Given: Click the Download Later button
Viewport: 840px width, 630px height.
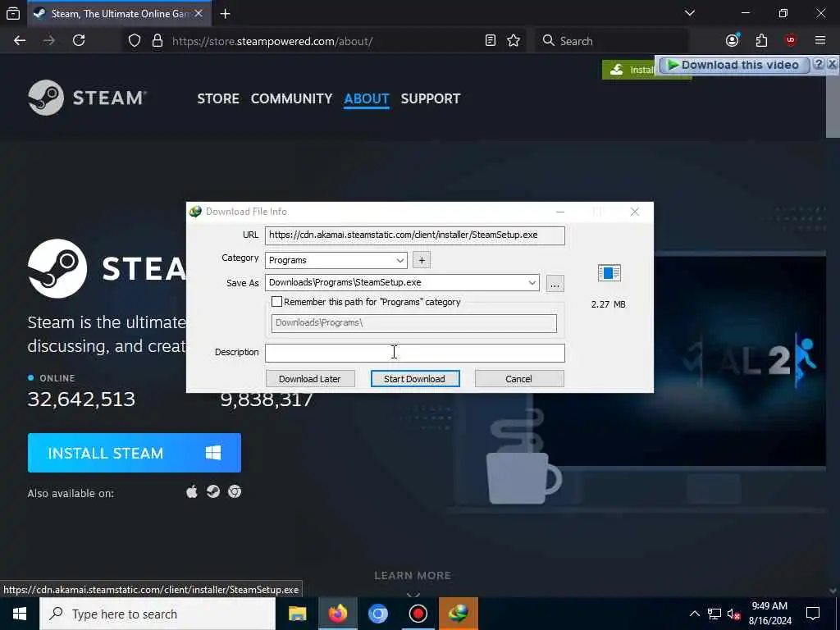Looking at the screenshot, I should point(309,379).
